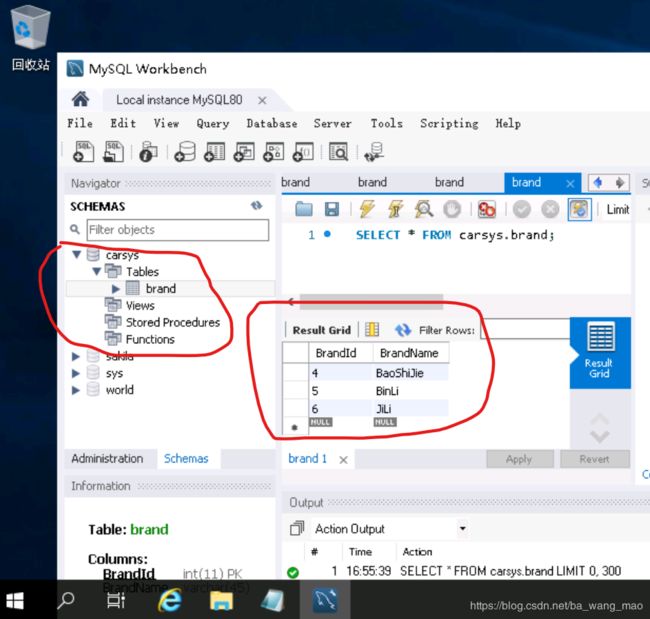Screen dimensions: 650x619
Task: Toggle wrap cell content grid icon
Action: point(372,330)
